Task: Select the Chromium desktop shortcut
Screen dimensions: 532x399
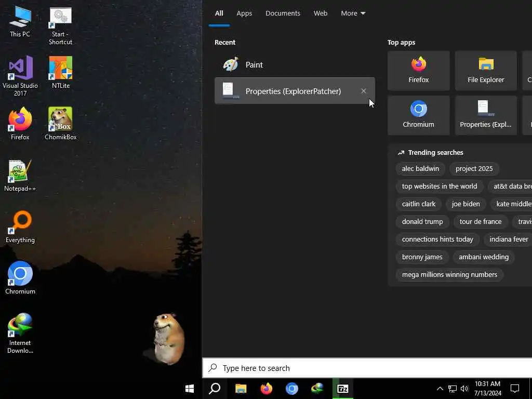Action: tap(20, 278)
